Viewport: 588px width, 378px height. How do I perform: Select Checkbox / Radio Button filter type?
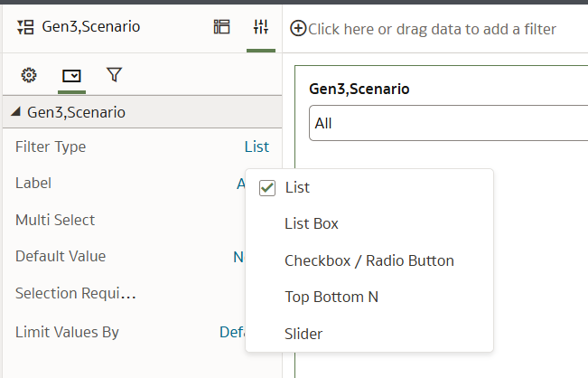pos(369,260)
